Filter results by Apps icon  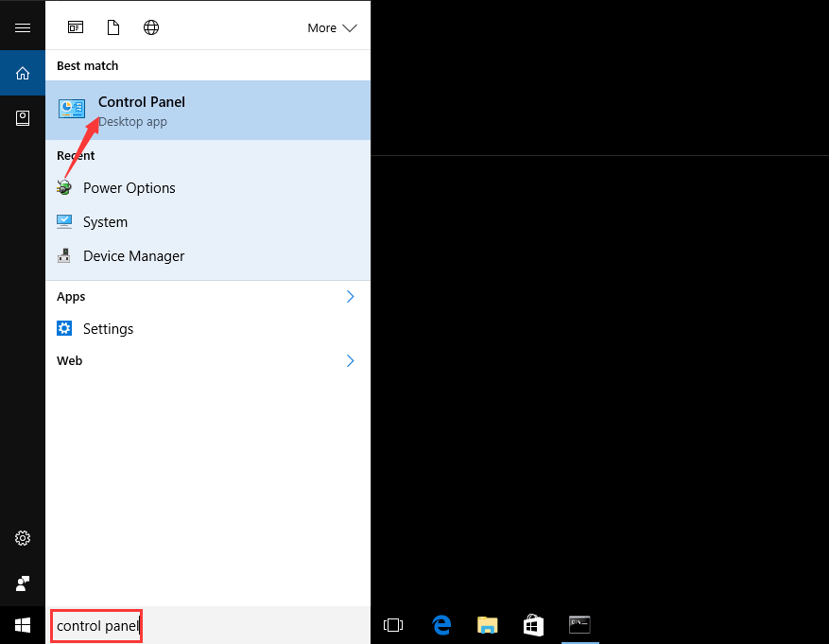[x=76, y=27]
